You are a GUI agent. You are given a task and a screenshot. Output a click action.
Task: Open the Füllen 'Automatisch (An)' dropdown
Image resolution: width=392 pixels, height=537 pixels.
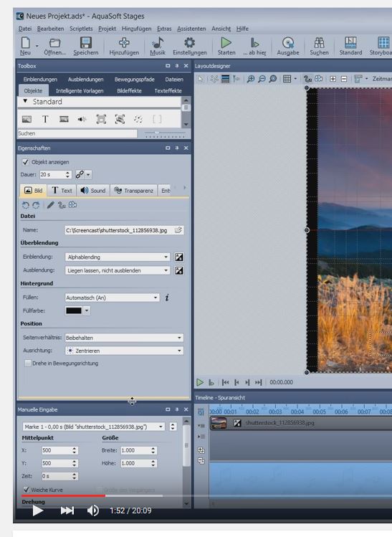pyautogui.click(x=113, y=298)
